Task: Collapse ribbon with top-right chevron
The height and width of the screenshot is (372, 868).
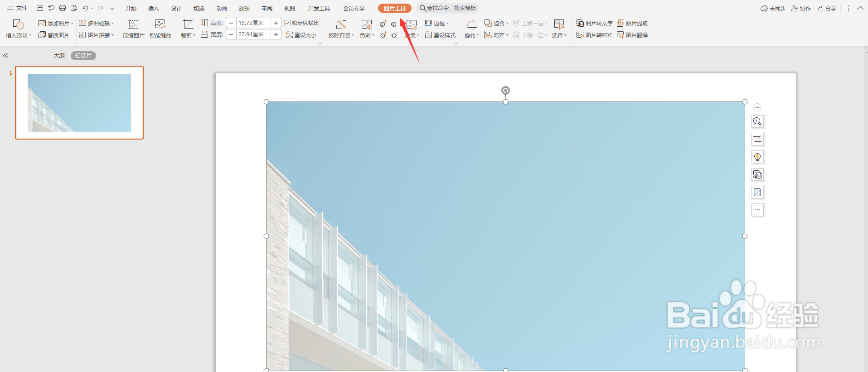Action: click(x=860, y=8)
